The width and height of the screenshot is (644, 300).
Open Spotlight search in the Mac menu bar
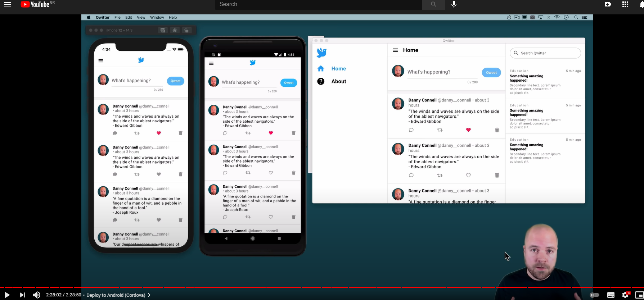pos(576,17)
